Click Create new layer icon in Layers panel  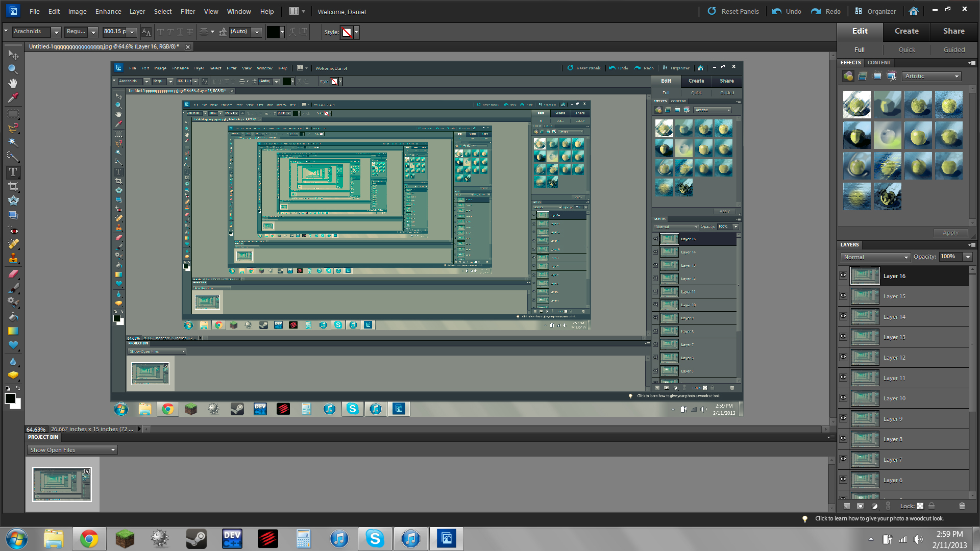click(847, 506)
